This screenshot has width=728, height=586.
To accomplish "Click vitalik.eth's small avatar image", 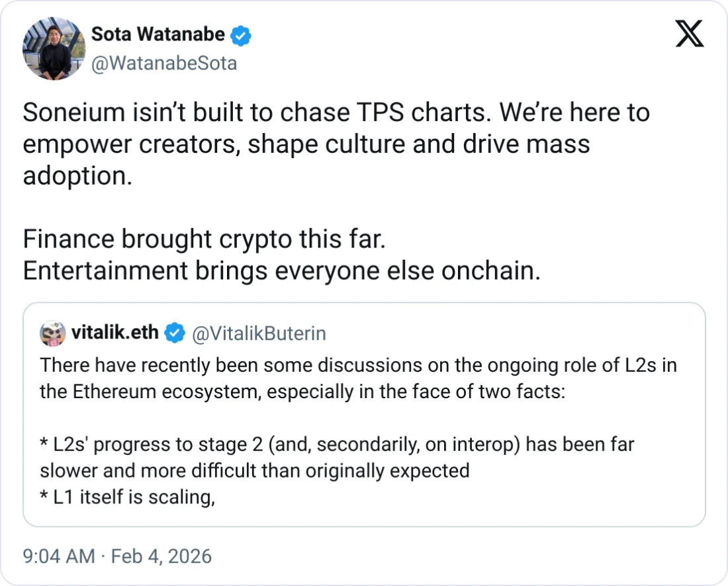I will coord(53,333).
